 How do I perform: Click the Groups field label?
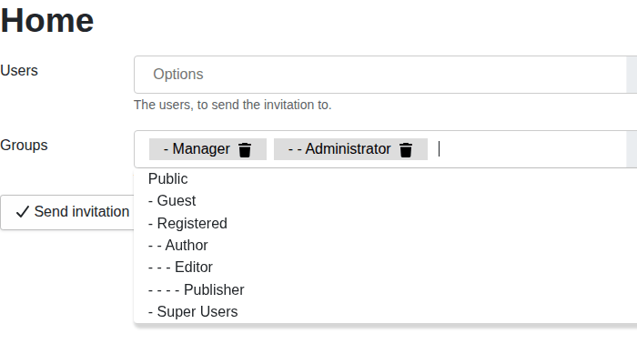(x=24, y=145)
